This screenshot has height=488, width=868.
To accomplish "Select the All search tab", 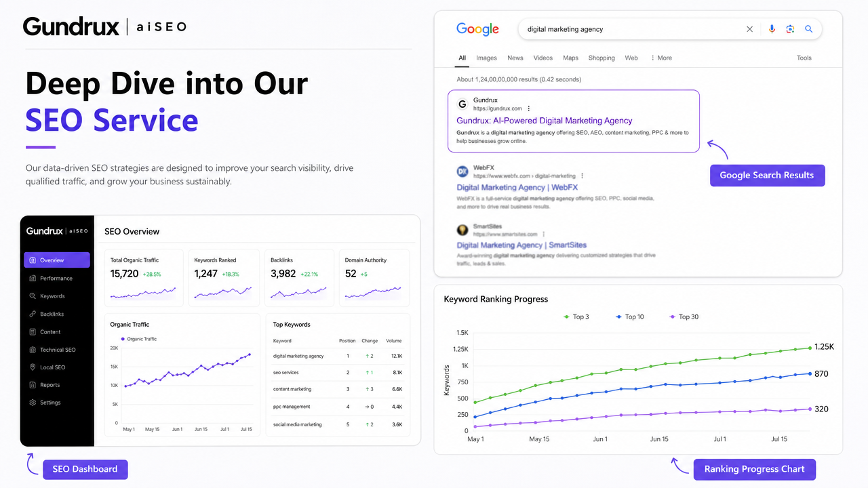I will point(462,58).
